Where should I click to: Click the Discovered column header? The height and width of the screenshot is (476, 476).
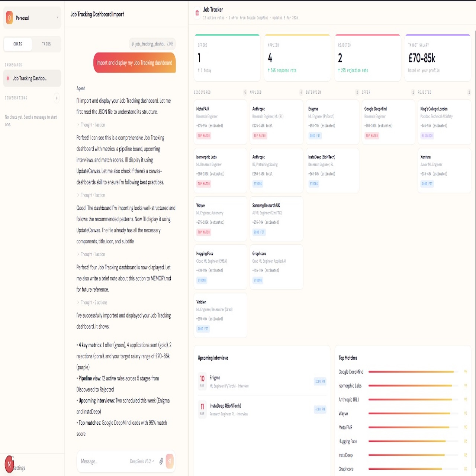point(202,92)
